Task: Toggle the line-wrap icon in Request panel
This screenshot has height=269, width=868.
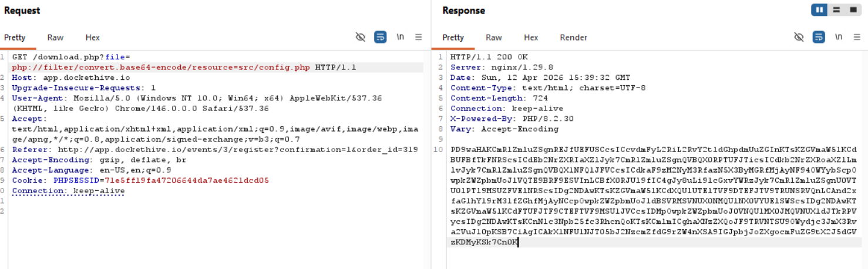Action: click(380, 37)
